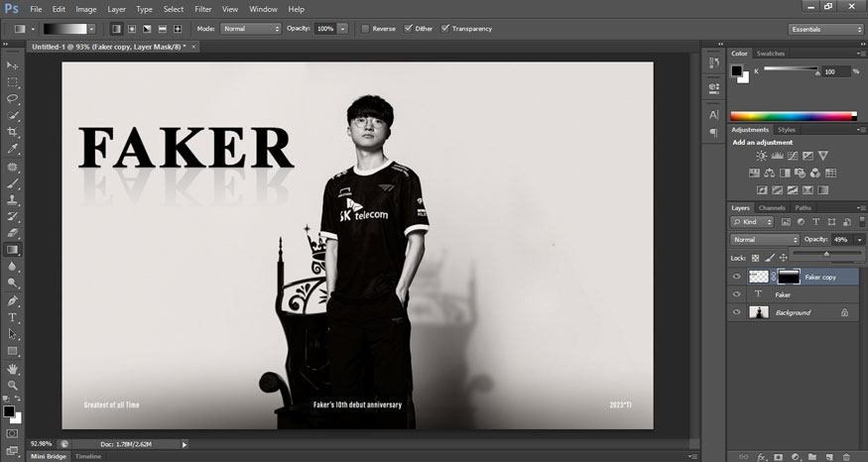This screenshot has width=868, height=462.
Task: Select the Brush tool
Action: 12,183
